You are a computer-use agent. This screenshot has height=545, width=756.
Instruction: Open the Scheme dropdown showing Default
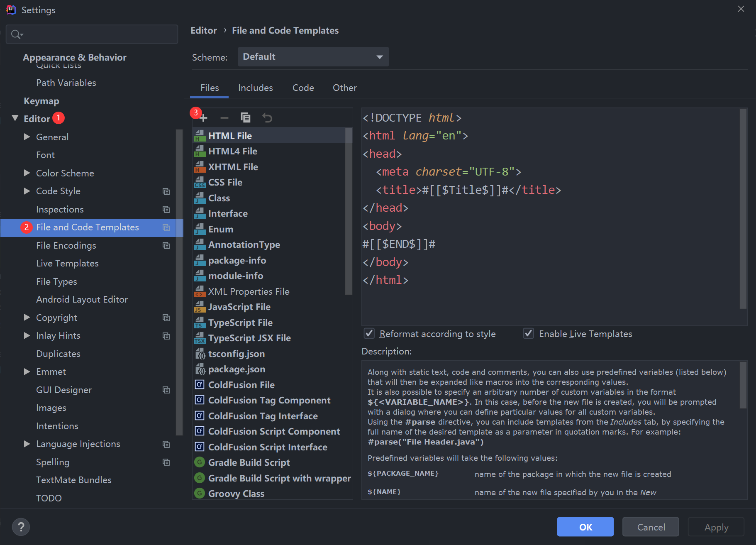point(313,57)
